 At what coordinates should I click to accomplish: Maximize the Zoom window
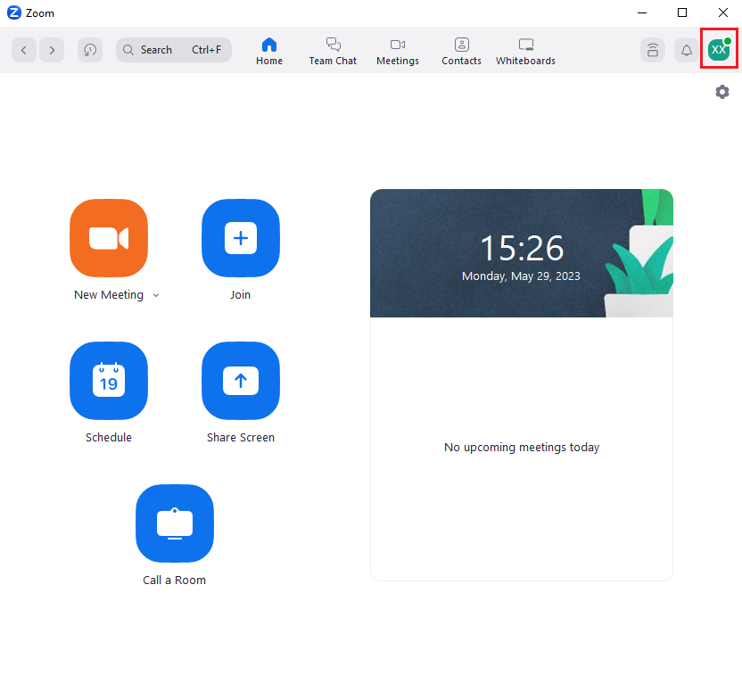682,12
